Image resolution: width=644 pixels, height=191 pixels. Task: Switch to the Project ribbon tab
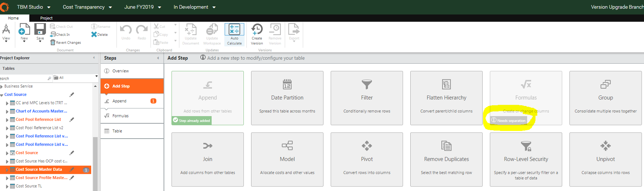(x=46, y=18)
